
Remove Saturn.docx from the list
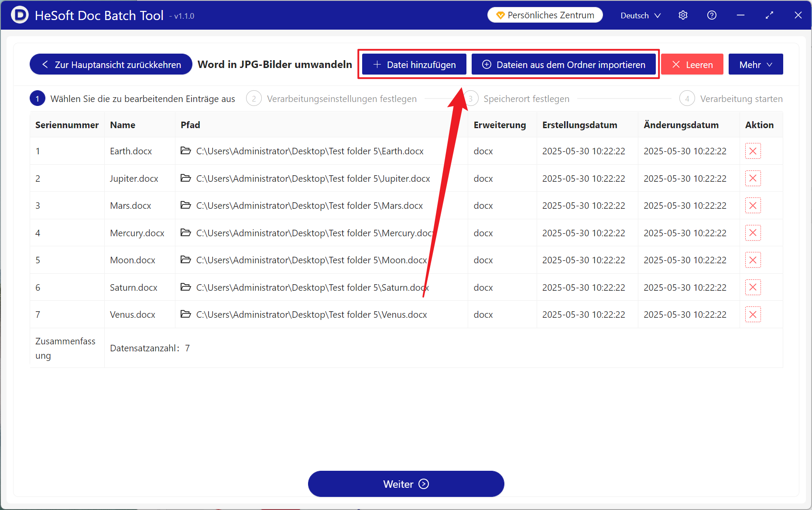tap(753, 287)
